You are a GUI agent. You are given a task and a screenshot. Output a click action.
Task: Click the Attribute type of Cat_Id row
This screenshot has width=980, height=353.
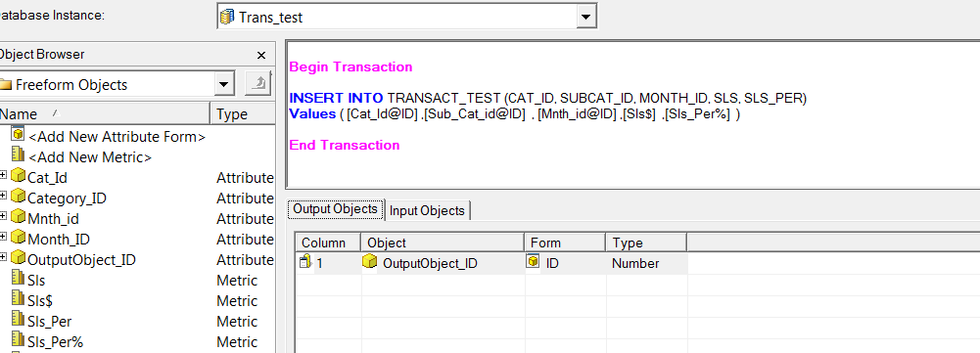(245, 177)
